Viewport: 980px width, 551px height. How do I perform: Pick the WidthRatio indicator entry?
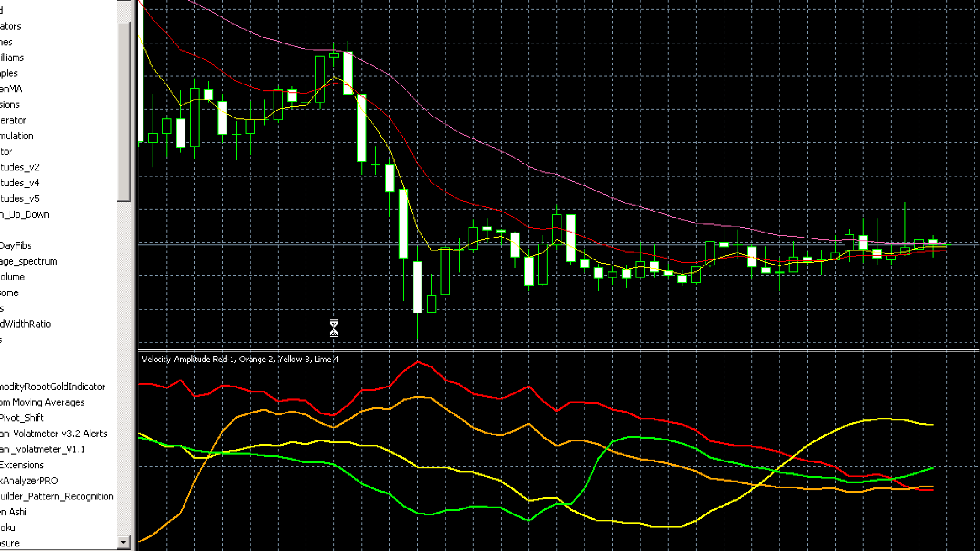[x=26, y=324]
